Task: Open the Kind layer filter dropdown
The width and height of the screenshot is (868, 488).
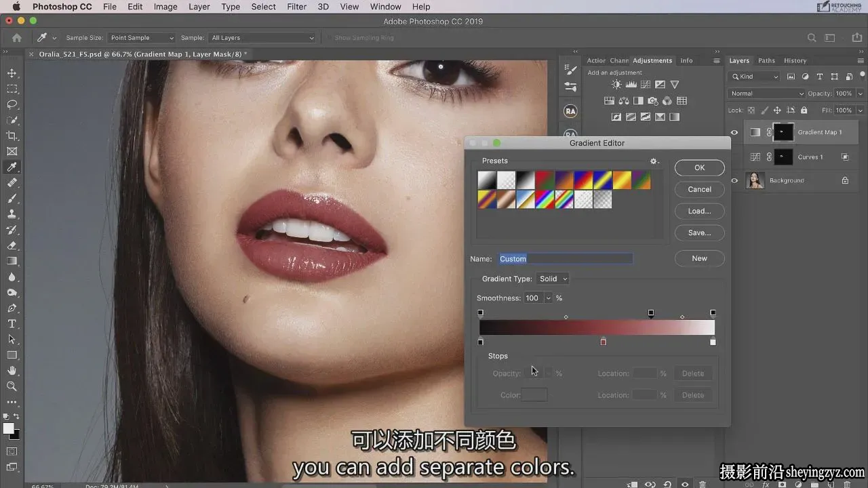Action: click(755, 77)
